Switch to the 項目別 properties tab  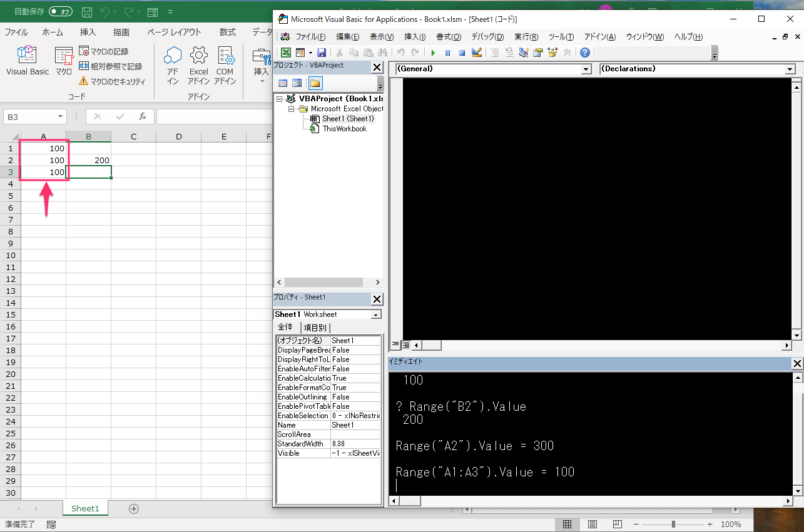click(x=315, y=328)
